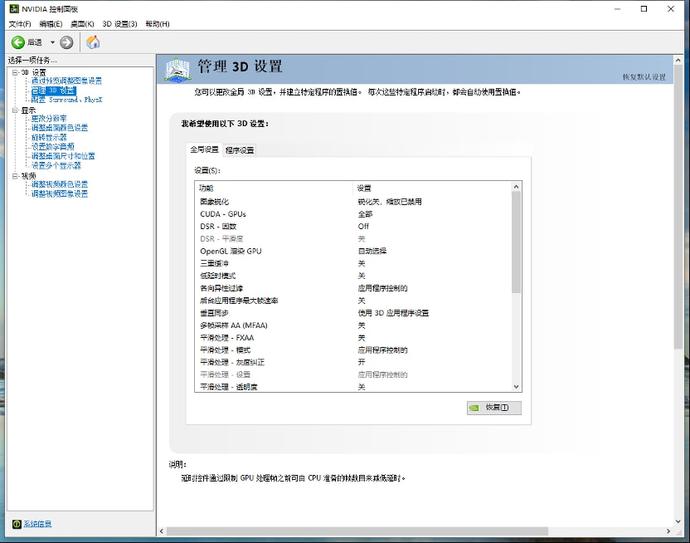Select 管理 3D 设置 tree item
690x543 pixels.
point(54,91)
